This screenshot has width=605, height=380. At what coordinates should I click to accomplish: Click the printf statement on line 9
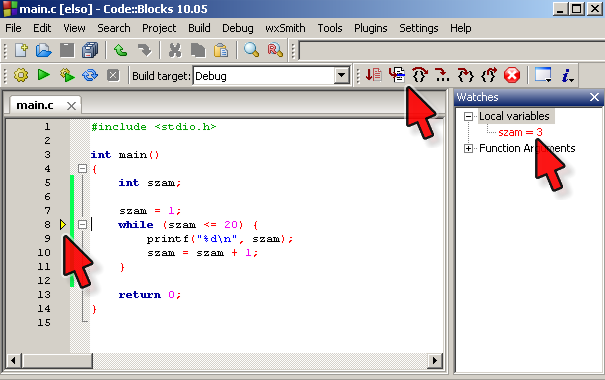(x=220, y=239)
